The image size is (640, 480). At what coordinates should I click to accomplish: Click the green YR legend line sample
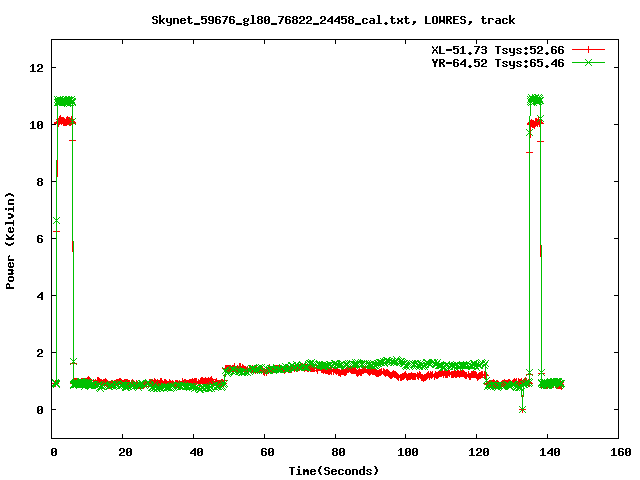tap(588, 62)
